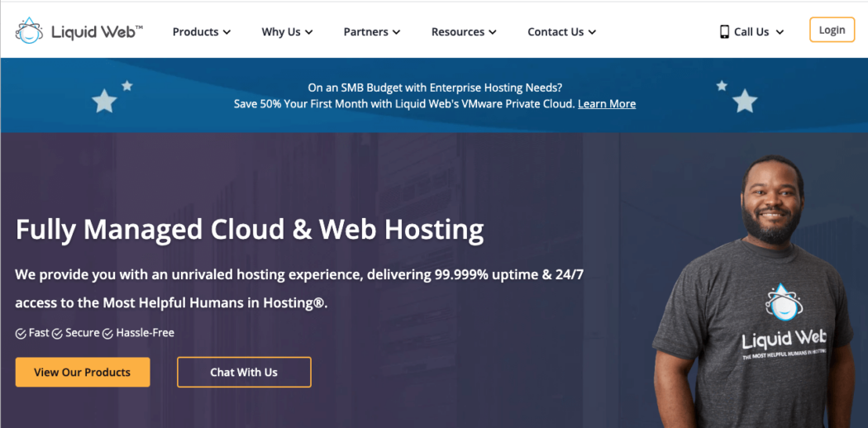
Task: Click the checkmark icon before Fast
Action: (x=21, y=334)
